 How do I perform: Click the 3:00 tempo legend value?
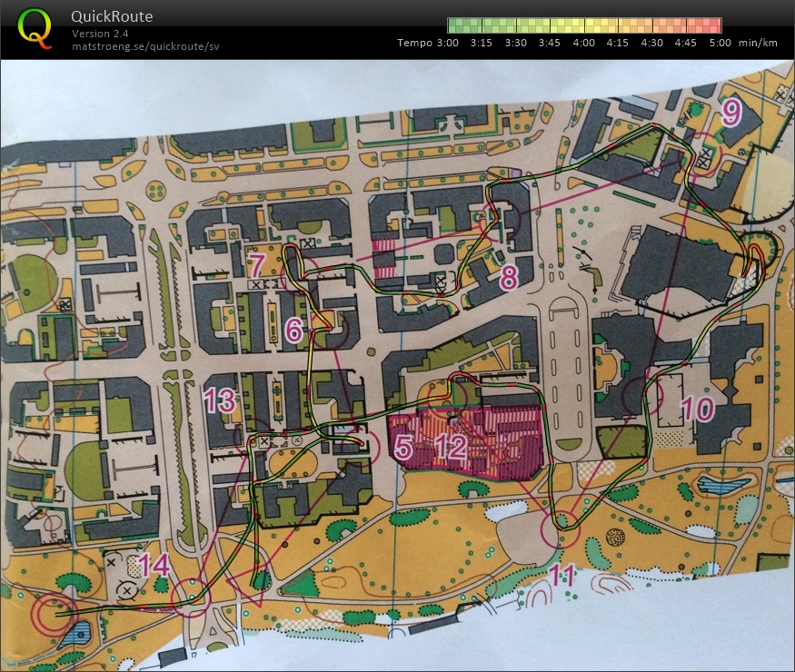click(x=447, y=43)
